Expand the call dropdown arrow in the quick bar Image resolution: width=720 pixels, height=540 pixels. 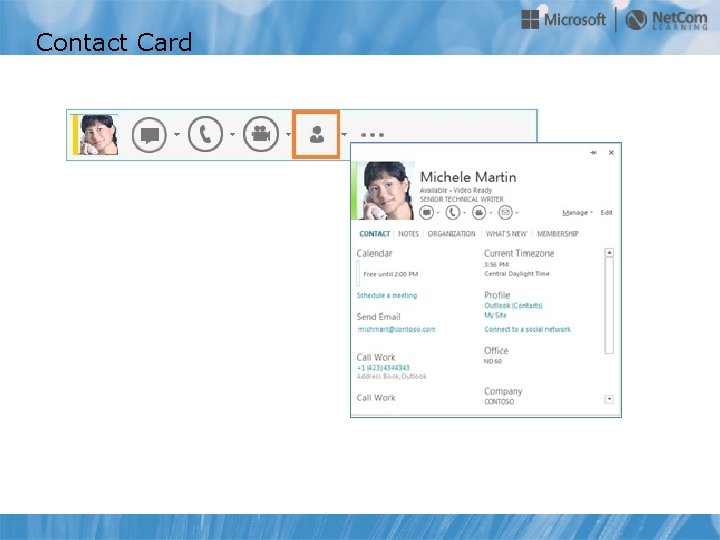[232, 135]
